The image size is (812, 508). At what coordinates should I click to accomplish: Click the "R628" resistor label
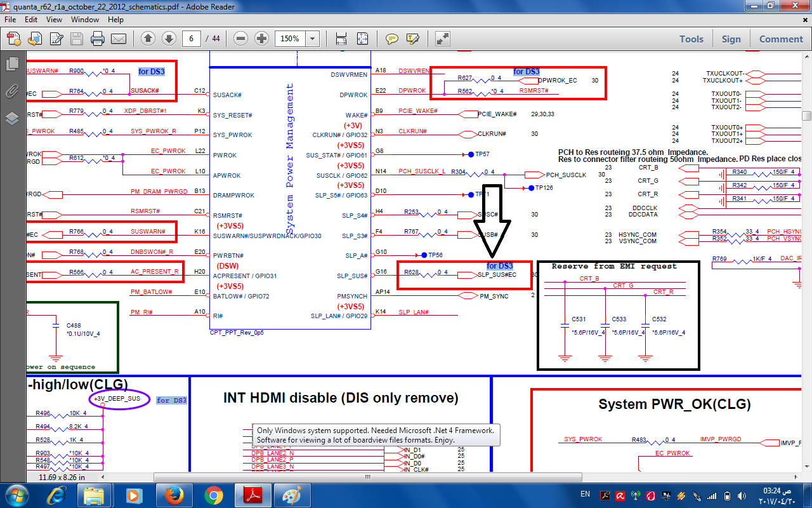(412, 272)
